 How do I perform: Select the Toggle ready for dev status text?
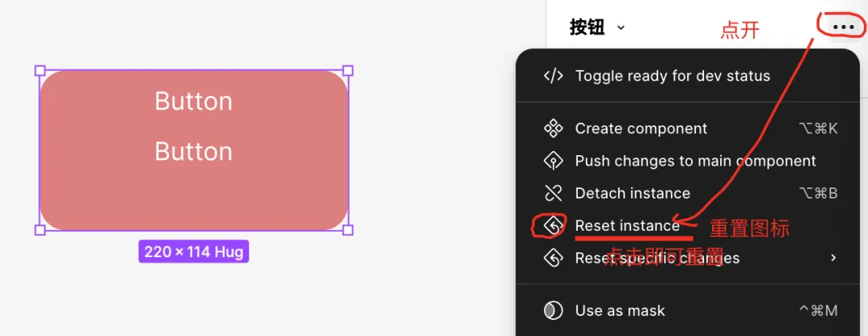[x=672, y=76]
